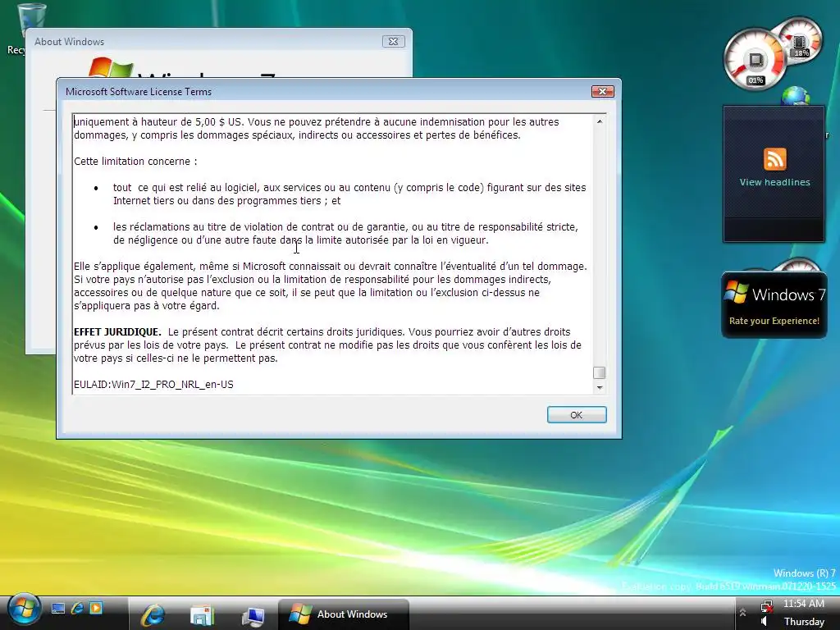This screenshot has height=630, width=840.
Task: Click the View headlines link
Action: point(774,182)
